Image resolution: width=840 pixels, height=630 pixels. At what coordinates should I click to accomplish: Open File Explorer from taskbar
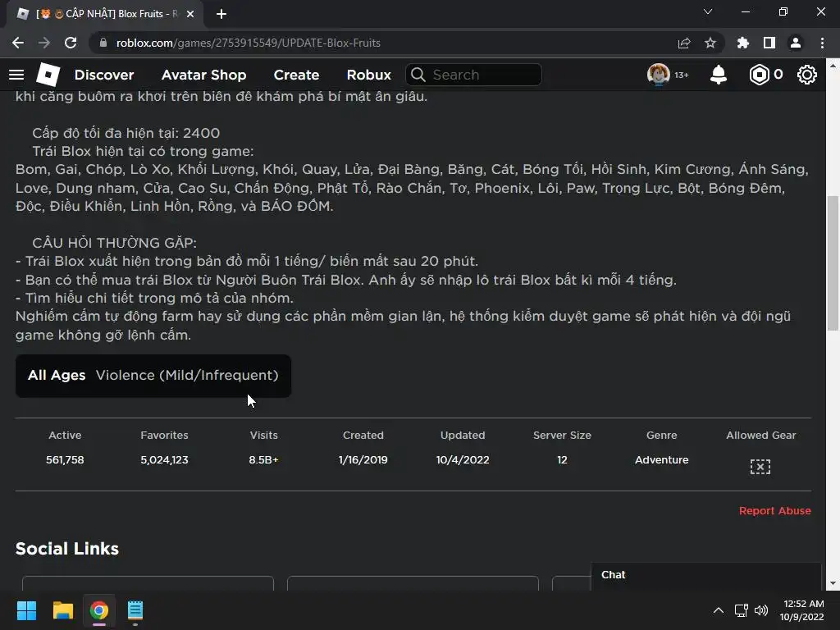62,610
